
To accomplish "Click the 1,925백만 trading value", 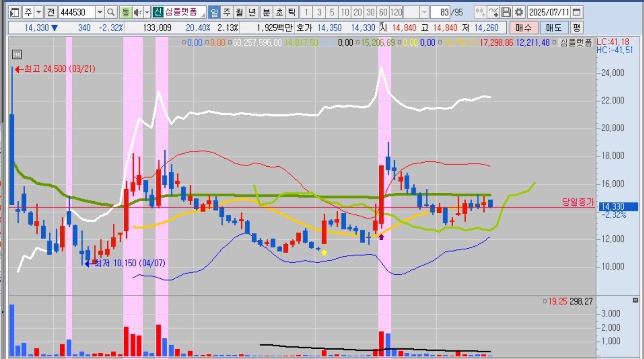I will [275, 28].
